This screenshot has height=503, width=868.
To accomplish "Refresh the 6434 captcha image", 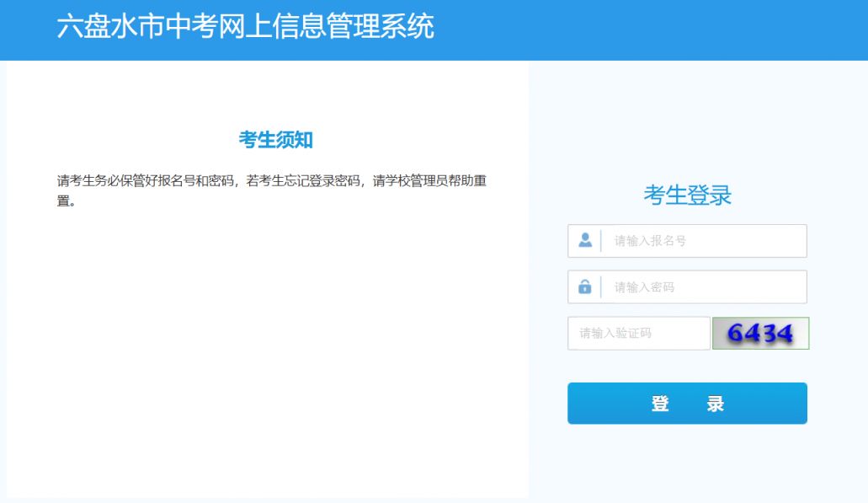I will pos(760,334).
